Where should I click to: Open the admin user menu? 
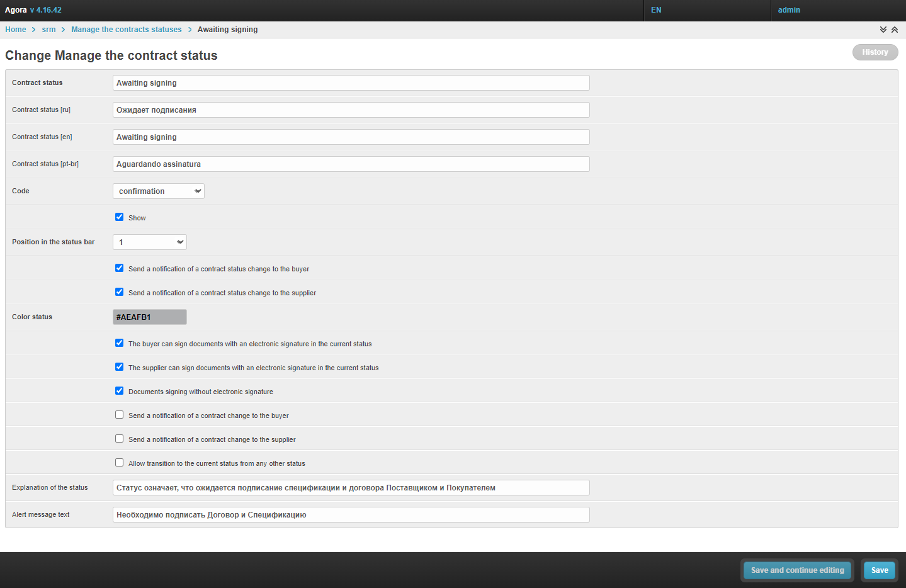[789, 10]
